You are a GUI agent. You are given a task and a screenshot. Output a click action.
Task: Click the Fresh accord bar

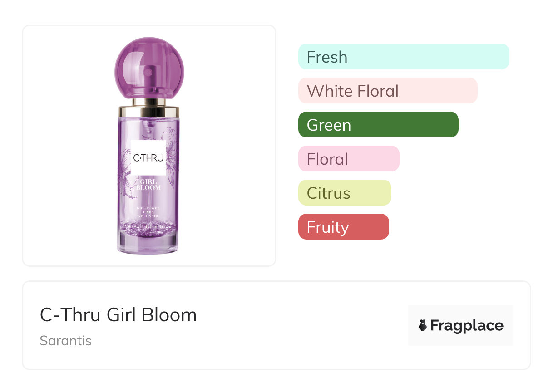pos(403,57)
